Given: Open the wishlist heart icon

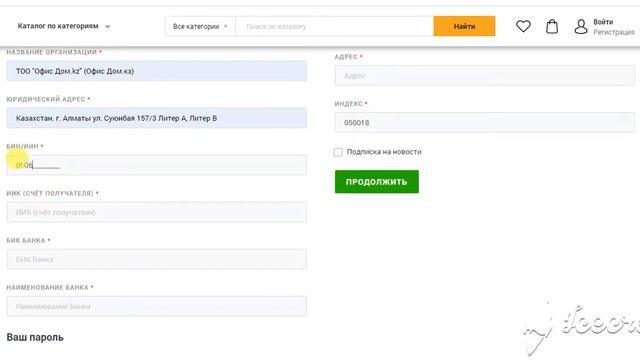Looking at the screenshot, I should pos(523,26).
